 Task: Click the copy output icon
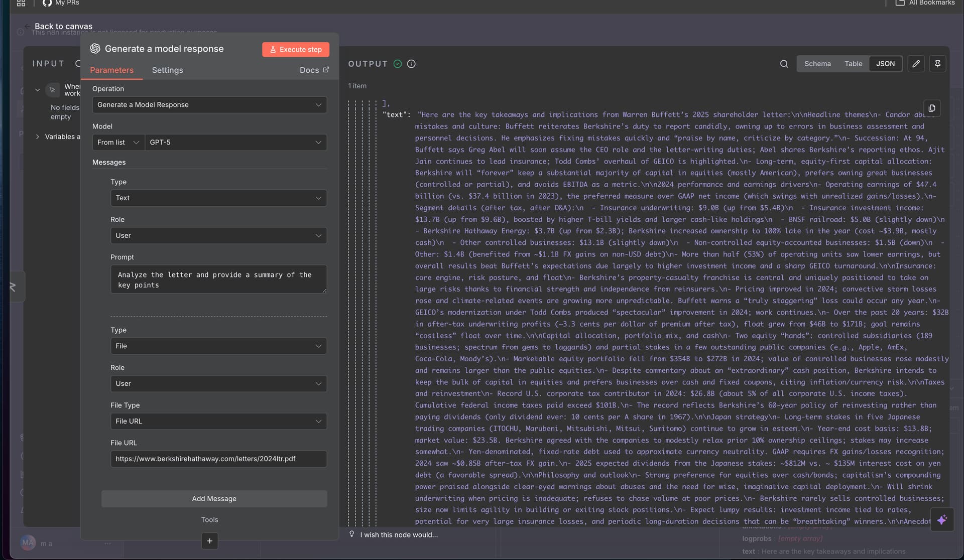click(x=932, y=108)
